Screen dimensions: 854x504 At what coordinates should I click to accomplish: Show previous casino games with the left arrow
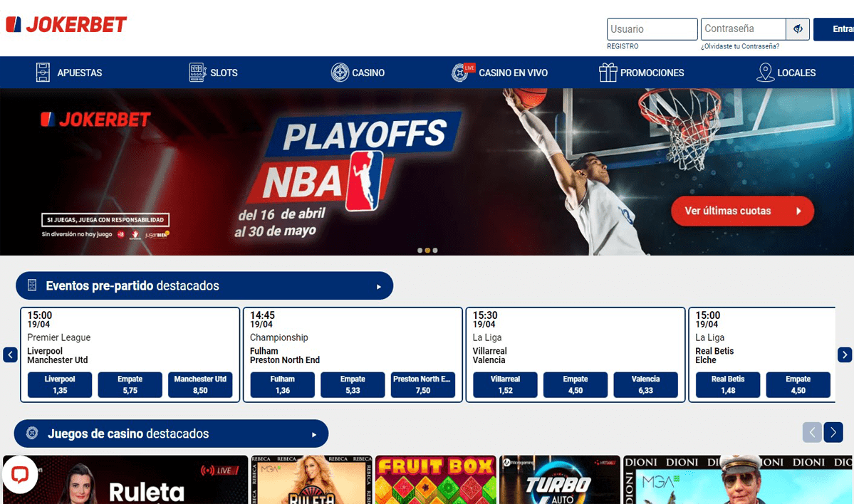tap(812, 433)
